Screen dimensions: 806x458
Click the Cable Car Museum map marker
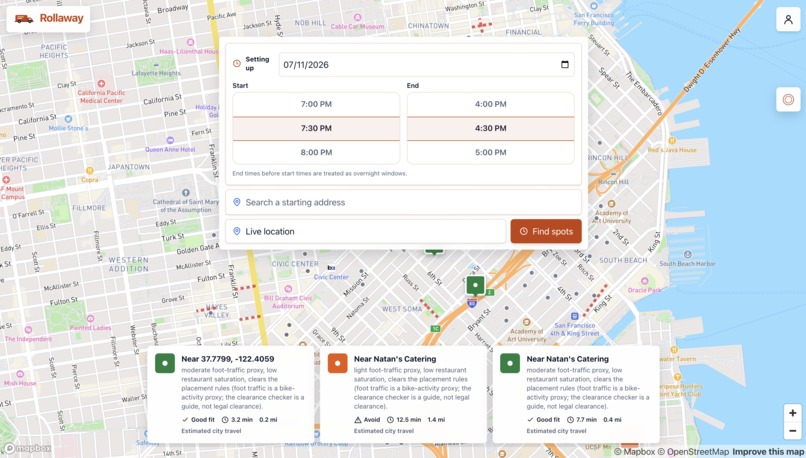(358, 18)
